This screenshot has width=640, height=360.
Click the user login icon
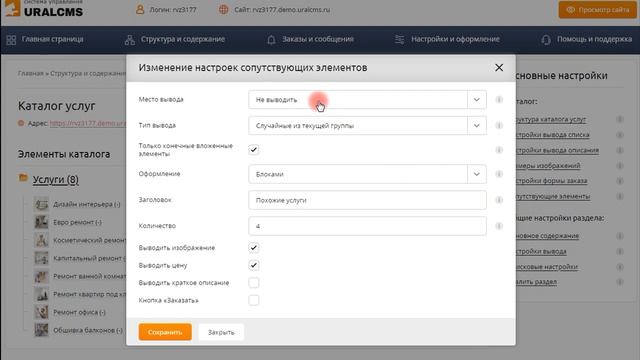pyautogui.click(x=140, y=9)
